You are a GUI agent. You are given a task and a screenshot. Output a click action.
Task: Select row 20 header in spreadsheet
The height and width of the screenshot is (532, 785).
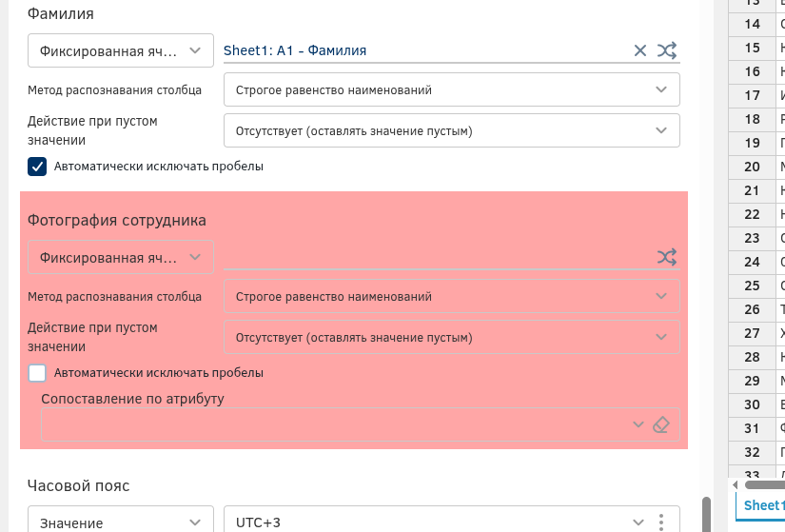752,167
